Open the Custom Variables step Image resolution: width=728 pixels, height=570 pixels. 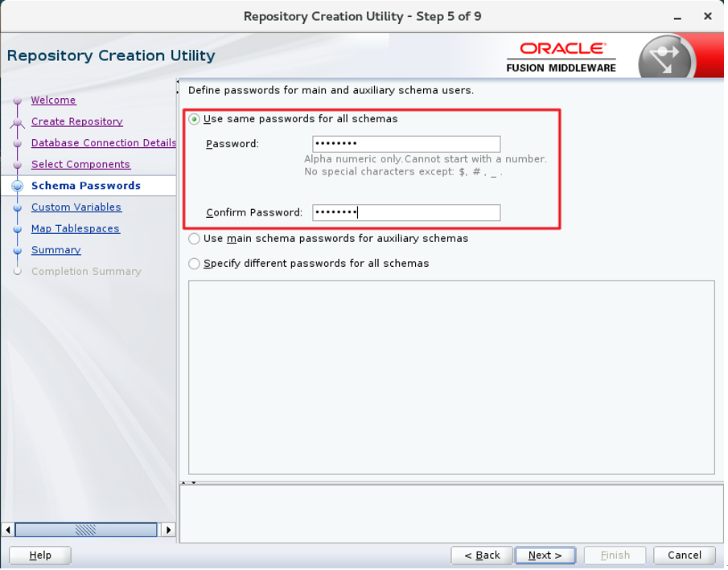coord(76,207)
